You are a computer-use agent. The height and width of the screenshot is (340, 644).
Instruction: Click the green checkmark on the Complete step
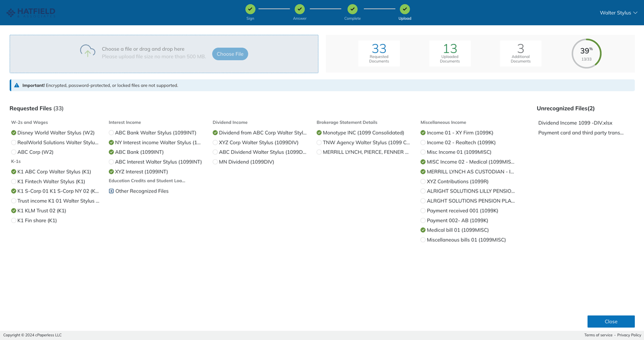(352, 9)
